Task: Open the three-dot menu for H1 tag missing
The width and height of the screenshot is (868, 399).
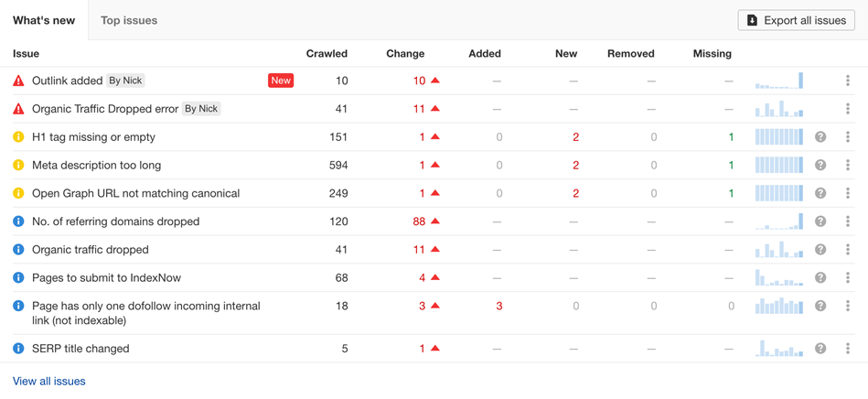Action: pyautogui.click(x=848, y=137)
